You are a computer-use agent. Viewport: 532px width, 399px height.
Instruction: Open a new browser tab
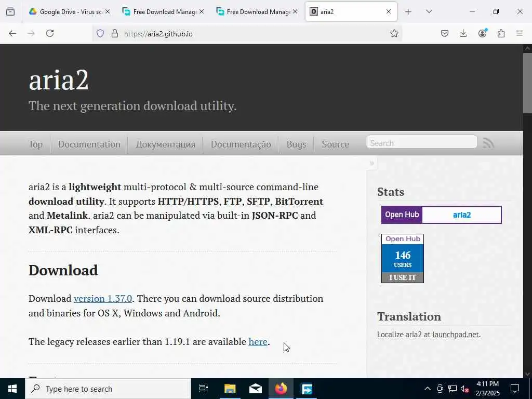point(408,12)
